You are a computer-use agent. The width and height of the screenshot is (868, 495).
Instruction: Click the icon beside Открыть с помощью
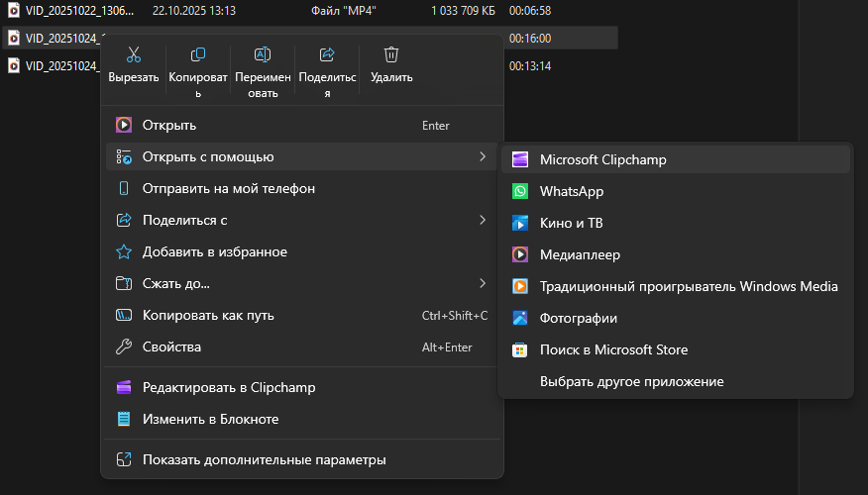(124, 157)
